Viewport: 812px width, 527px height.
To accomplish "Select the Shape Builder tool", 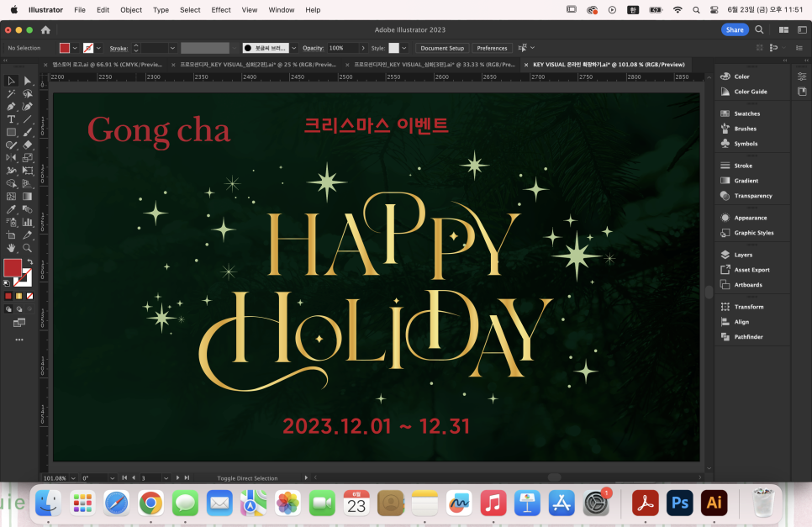I will (x=11, y=184).
